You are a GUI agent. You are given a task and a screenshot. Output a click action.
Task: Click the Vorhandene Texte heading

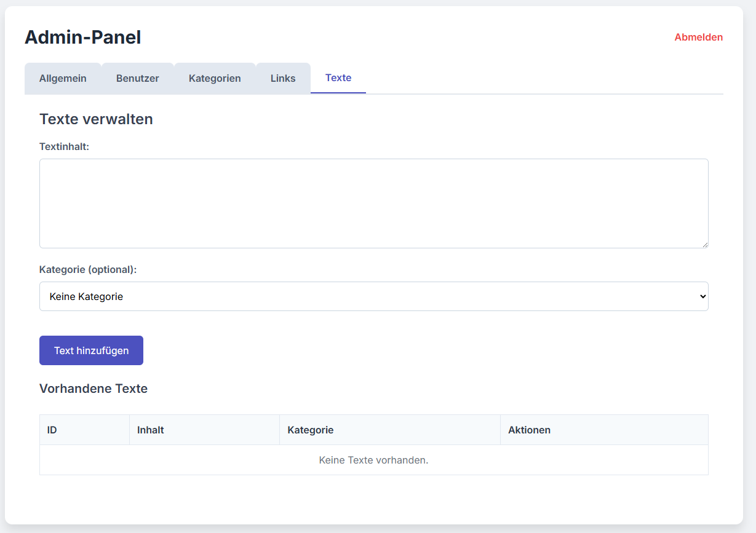pyautogui.click(x=93, y=389)
